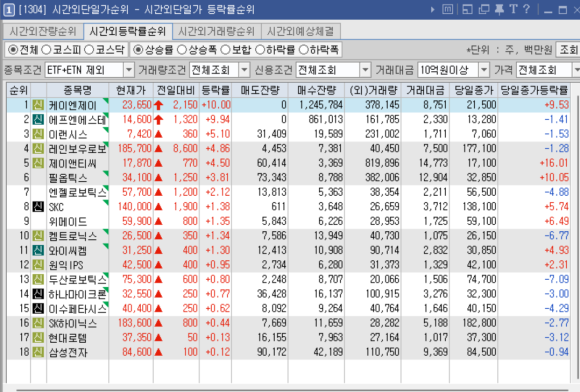The height and width of the screenshot is (392, 580).
Task: Click the 신 badge icon for 케이엔제이
Action: 38,105
